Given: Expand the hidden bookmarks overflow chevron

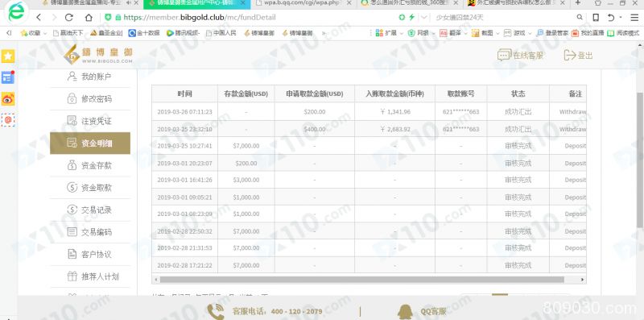Looking at the screenshot, I should 324,33.
